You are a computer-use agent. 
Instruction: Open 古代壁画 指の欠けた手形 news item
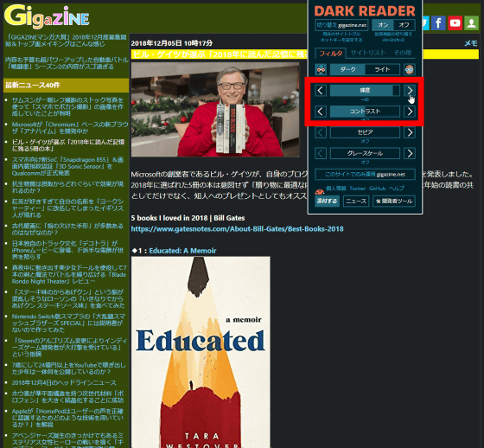(x=67, y=229)
